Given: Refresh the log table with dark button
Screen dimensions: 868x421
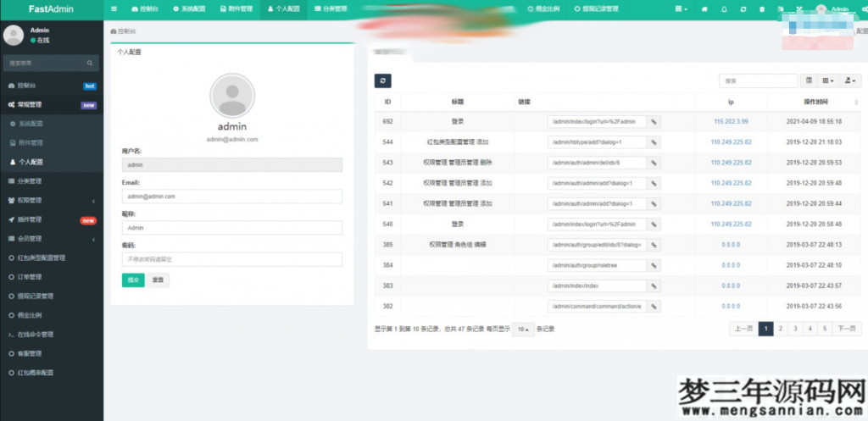Looking at the screenshot, I should [382, 80].
